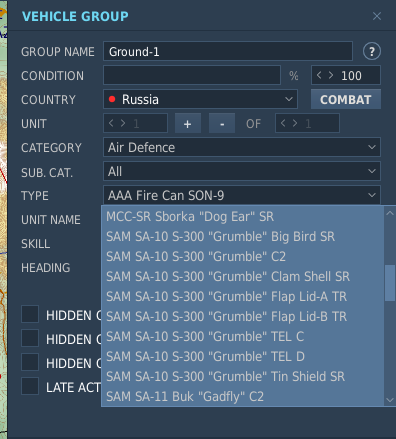
Task: Select SA-10 S-300 Grumble Big Bird SR
Action: point(243,237)
